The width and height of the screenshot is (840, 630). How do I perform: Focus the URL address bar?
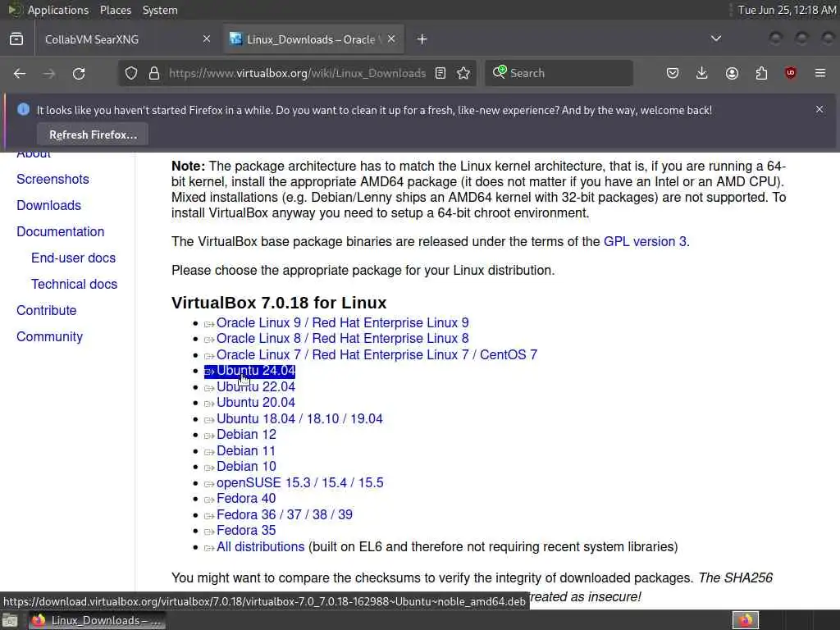(x=297, y=73)
